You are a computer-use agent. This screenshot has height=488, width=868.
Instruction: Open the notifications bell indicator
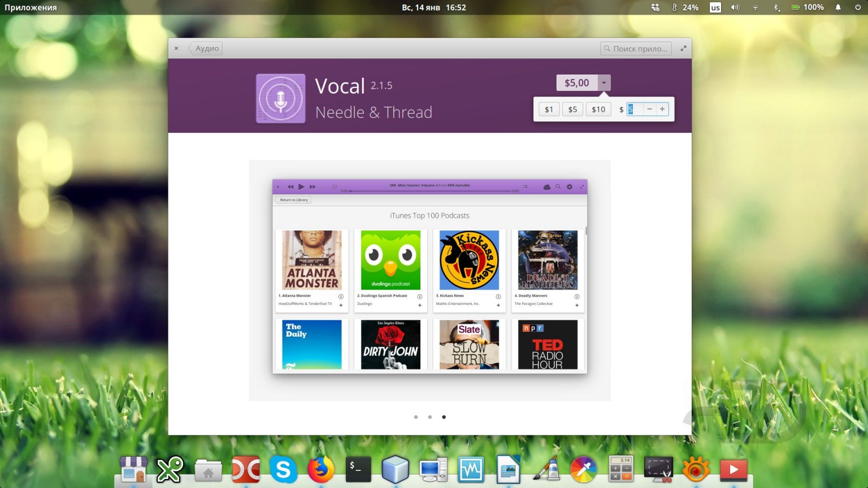[838, 7]
